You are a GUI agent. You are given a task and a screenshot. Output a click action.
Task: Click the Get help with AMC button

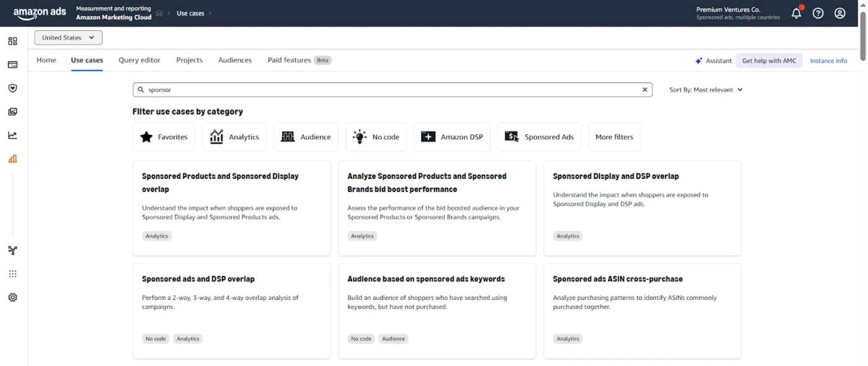(769, 61)
